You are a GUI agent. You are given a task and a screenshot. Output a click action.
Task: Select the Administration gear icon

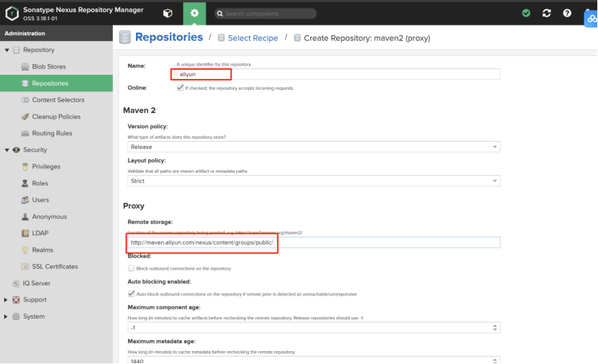click(194, 14)
